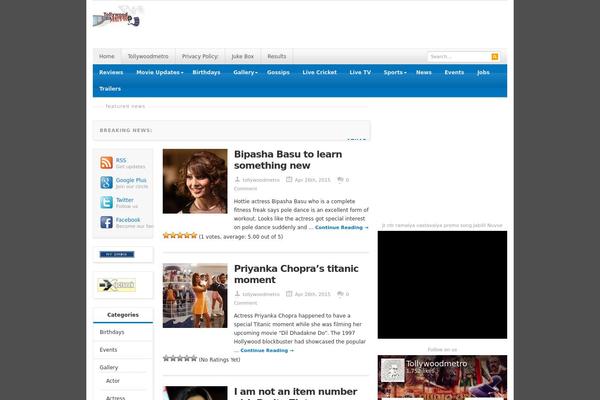Open the Trailers menu item
Screen dimensions: 600x400
tap(110, 89)
